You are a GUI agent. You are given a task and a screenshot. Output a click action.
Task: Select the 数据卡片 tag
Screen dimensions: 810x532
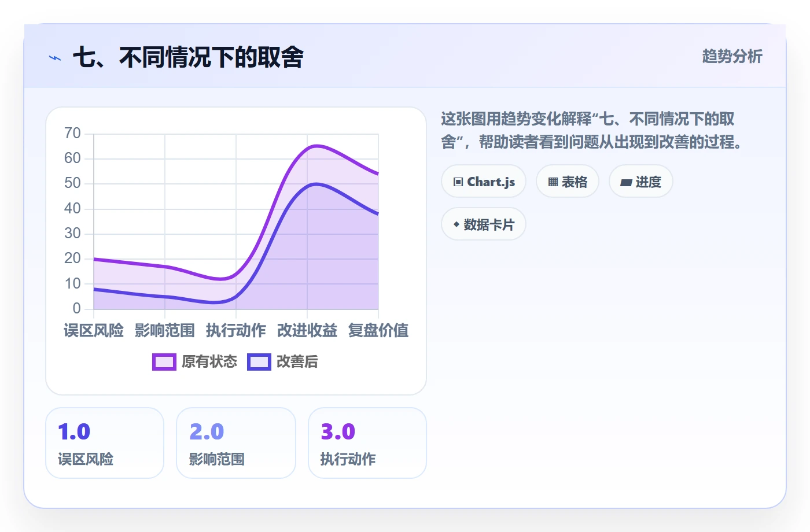pyautogui.click(x=484, y=224)
